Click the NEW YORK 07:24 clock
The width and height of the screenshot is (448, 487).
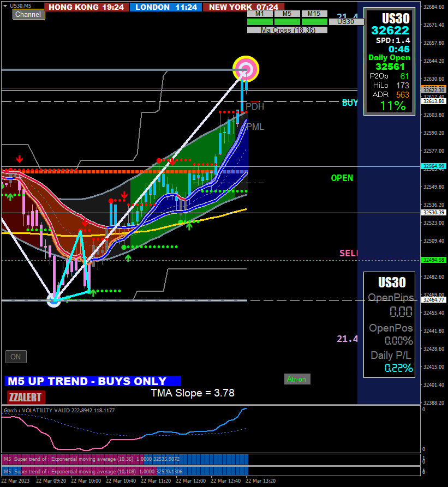pyautogui.click(x=243, y=7)
